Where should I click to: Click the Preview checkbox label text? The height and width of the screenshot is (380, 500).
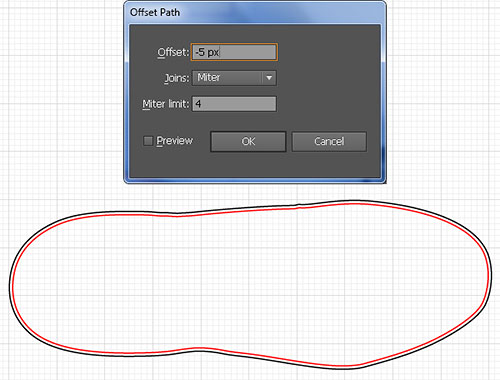pos(175,141)
